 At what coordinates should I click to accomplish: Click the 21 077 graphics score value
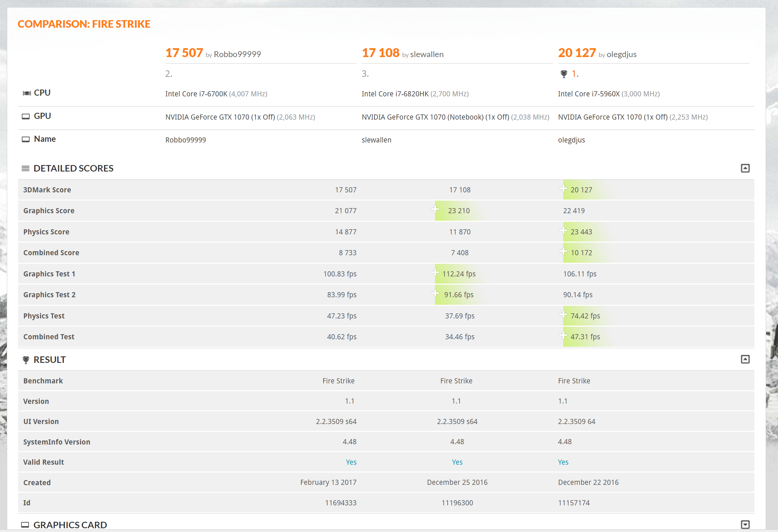(x=346, y=211)
